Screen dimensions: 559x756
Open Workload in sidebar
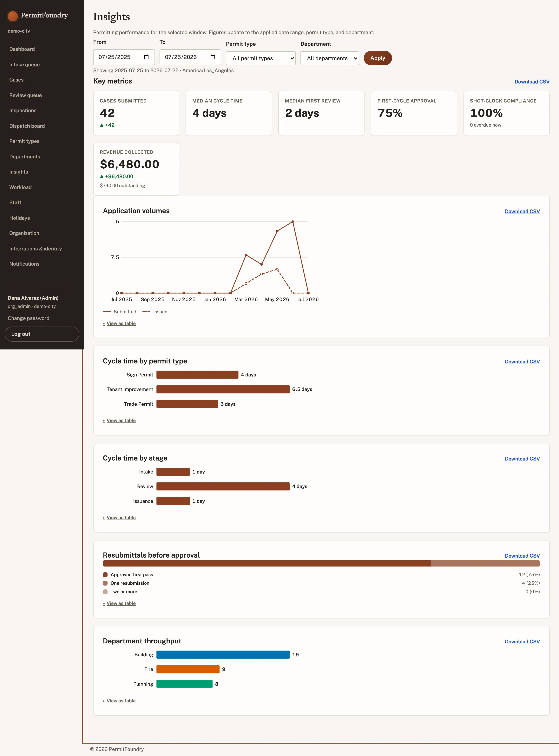[x=20, y=187]
